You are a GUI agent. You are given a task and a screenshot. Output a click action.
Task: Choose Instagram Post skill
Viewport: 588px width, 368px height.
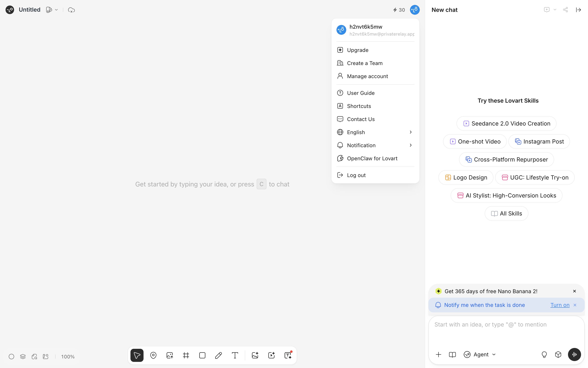(539, 141)
